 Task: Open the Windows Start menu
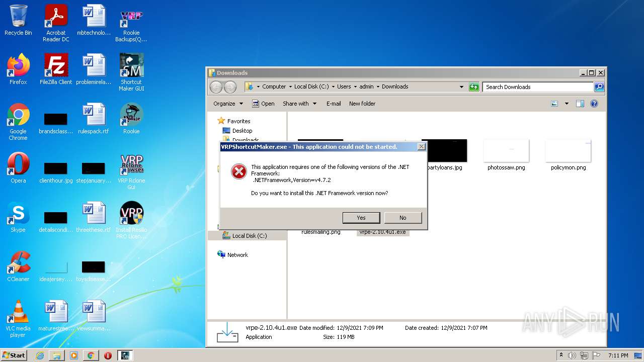click(x=14, y=355)
